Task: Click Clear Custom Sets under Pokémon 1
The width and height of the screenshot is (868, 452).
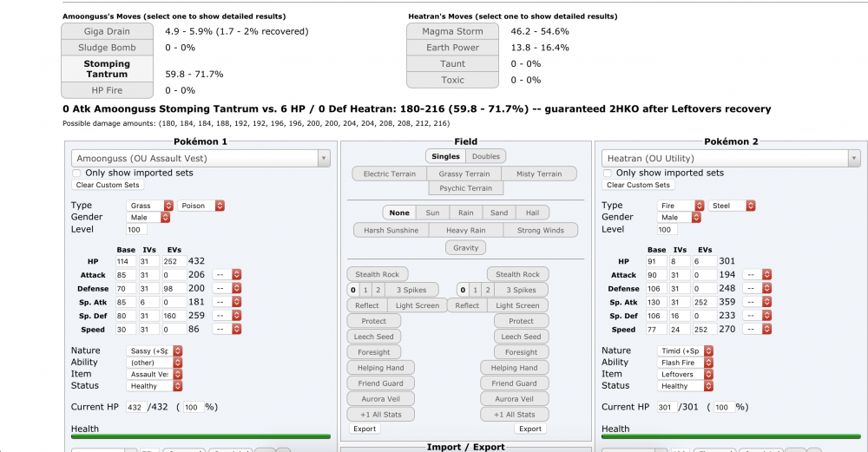Action: [x=108, y=185]
